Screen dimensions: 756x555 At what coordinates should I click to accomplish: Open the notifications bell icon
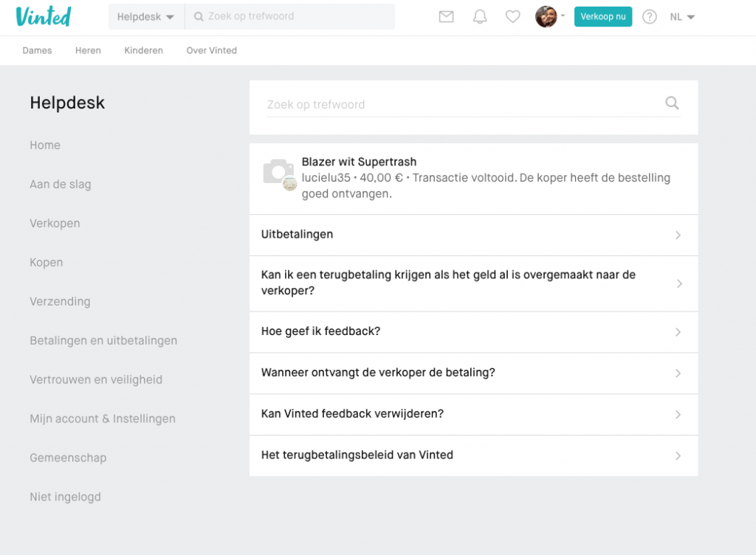pyautogui.click(x=479, y=17)
